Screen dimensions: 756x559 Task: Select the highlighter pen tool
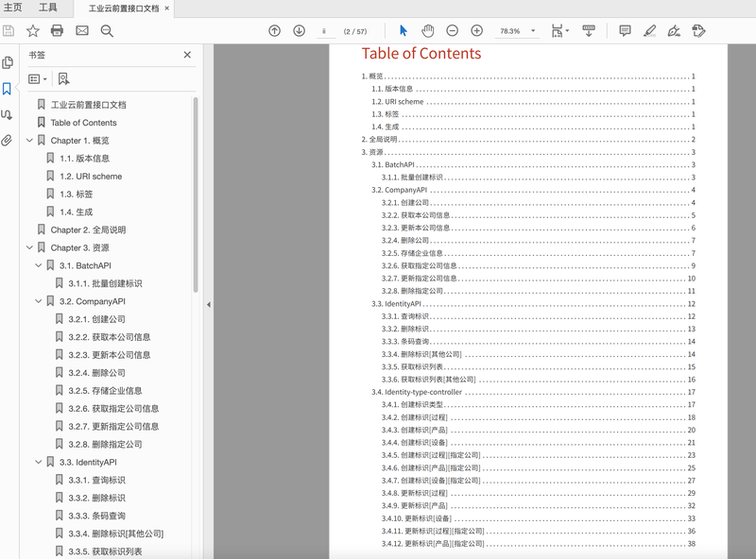click(x=649, y=31)
